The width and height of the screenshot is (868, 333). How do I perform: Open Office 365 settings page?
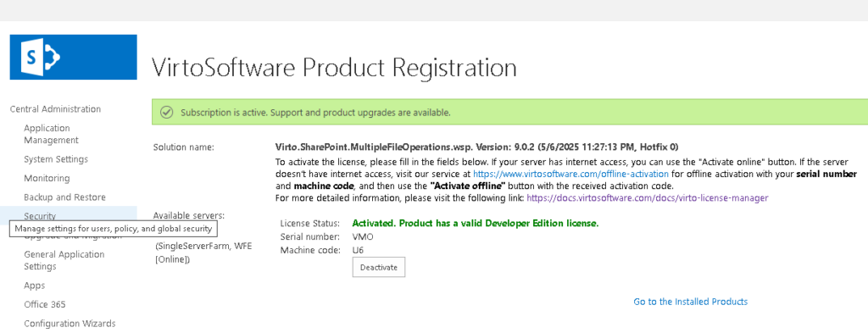(x=44, y=304)
